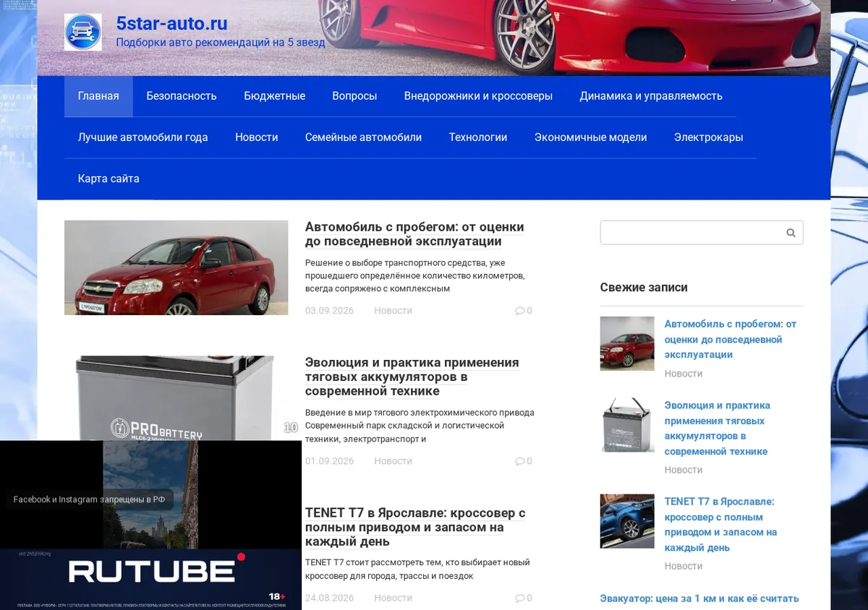Click the 5star-auto.ru site title
Image resolution: width=868 pixels, height=610 pixels.
click(172, 23)
